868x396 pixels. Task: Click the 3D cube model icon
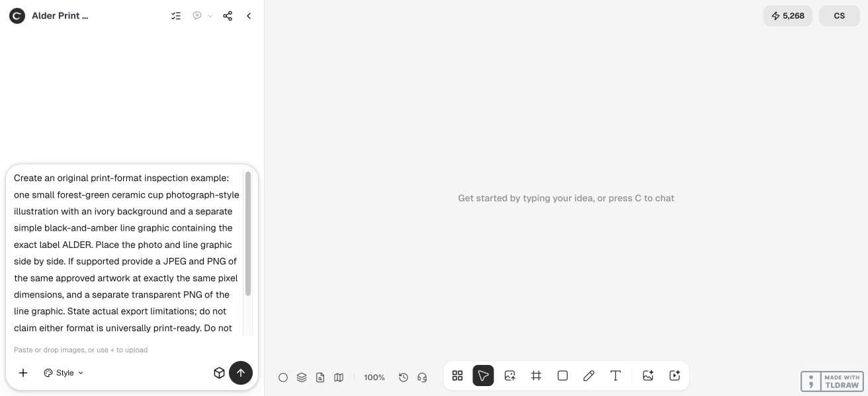click(x=219, y=373)
